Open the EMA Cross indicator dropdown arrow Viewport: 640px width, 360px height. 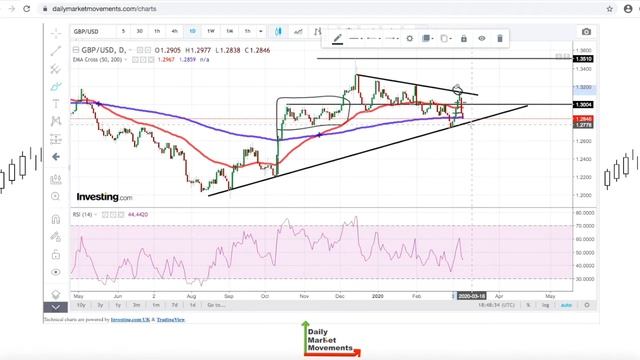[x=126, y=60]
